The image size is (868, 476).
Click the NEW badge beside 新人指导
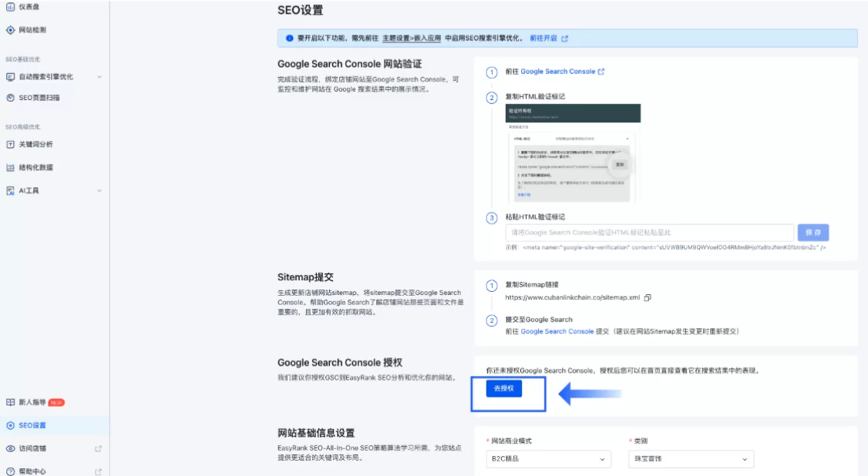click(56, 403)
